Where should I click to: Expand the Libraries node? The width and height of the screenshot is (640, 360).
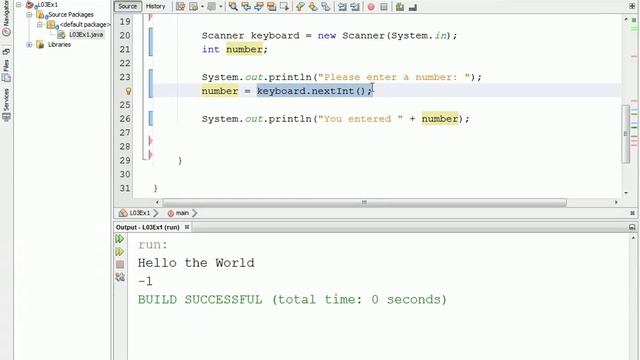[29, 44]
